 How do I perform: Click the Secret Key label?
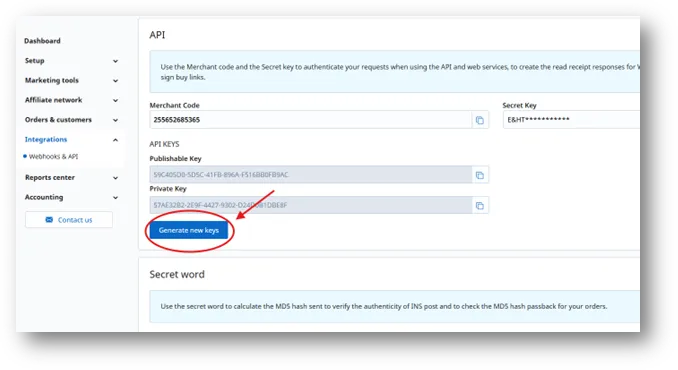click(519, 105)
